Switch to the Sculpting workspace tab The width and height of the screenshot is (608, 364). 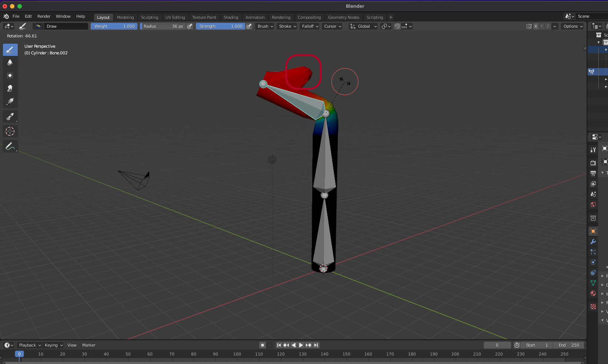pyautogui.click(x=150, y=17)
